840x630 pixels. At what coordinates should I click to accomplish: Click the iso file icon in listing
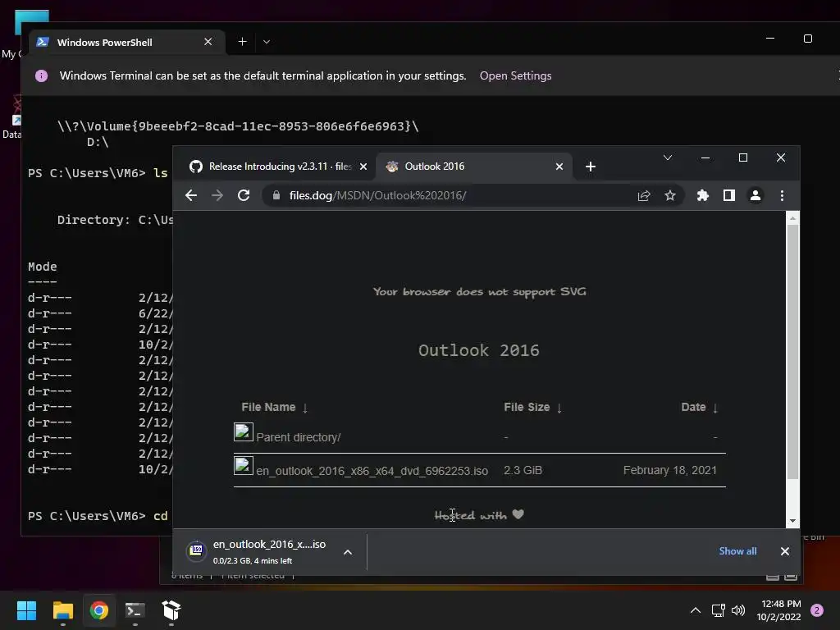pos(243,466)
